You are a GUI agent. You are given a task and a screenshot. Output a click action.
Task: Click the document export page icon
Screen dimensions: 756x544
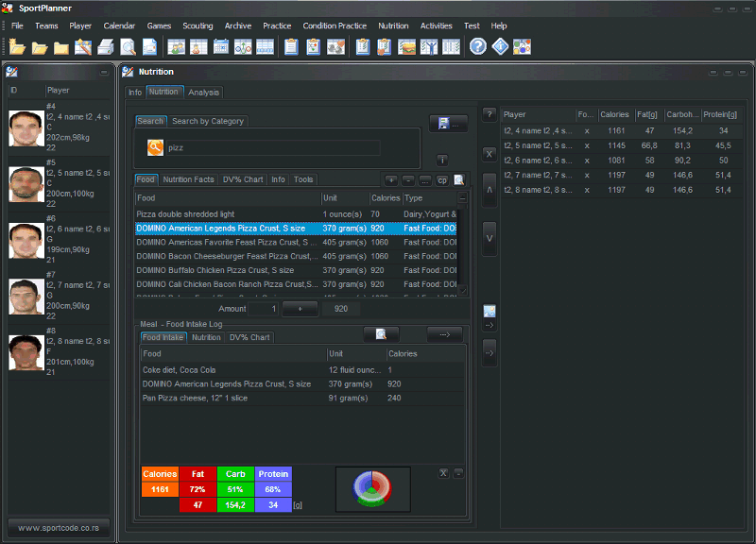[x=149, y=46]
